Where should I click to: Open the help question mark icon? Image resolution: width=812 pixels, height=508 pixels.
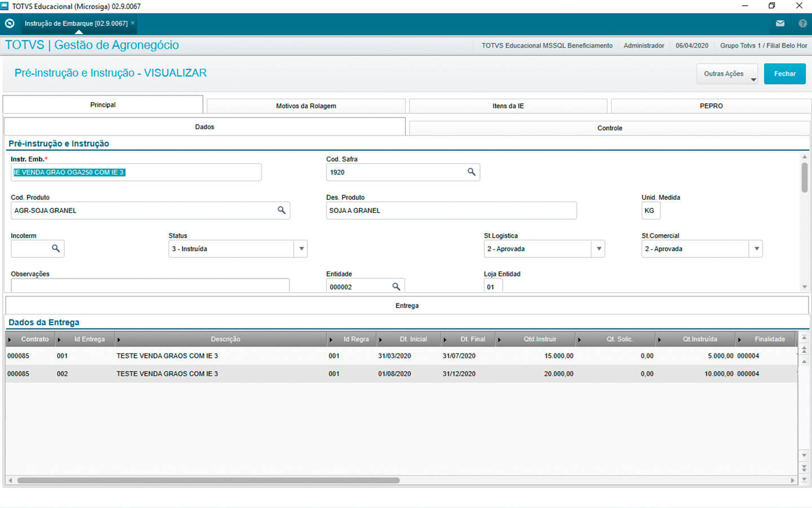(x=802, y=24)
